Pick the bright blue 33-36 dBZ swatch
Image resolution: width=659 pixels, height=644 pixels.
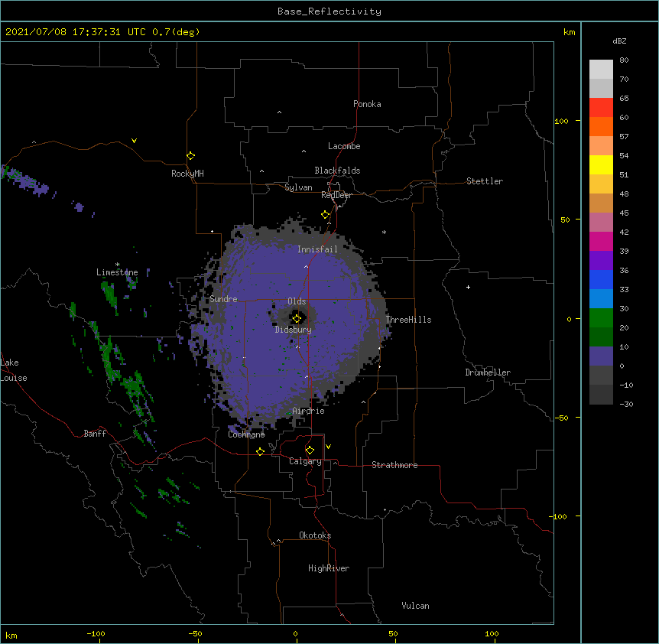(601, 279)
